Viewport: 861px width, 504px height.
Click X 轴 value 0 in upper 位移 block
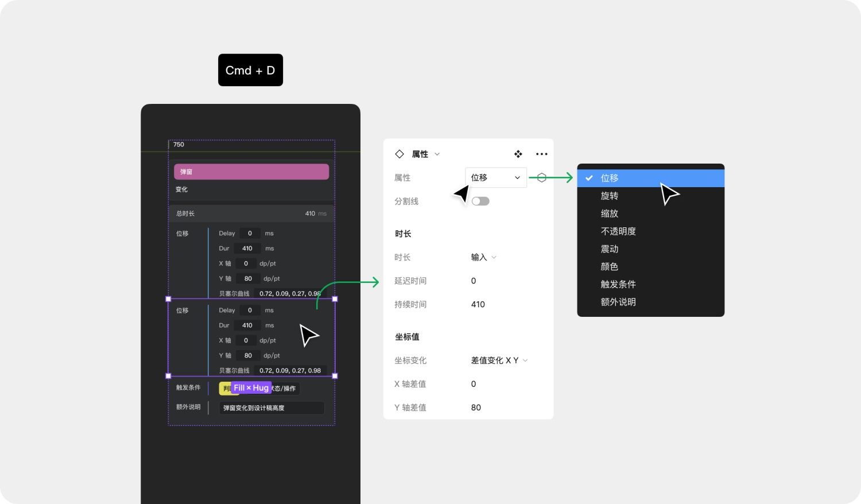coord(246,263)
